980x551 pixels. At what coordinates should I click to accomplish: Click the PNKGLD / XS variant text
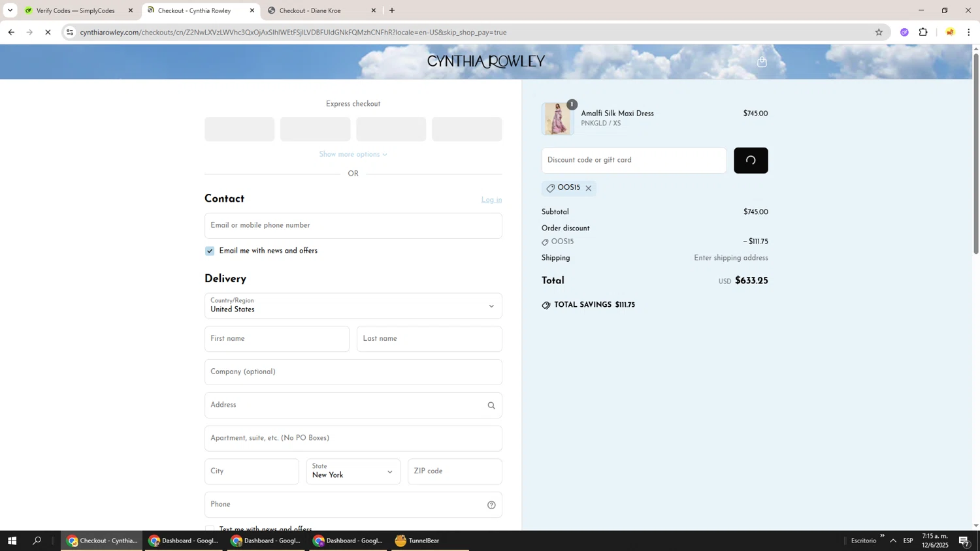[600, 123]
